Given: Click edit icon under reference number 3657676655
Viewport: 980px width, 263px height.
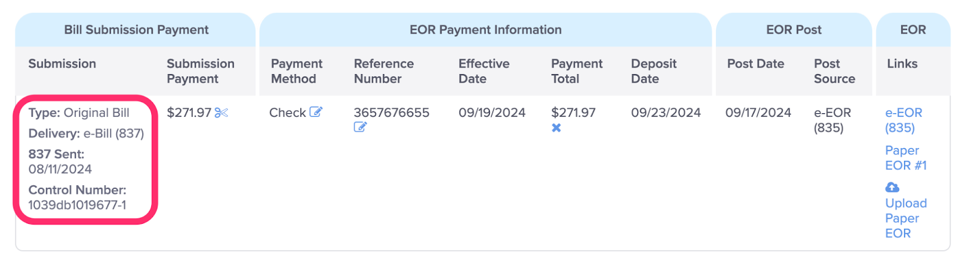Looking at the screenshot, I should [360, 127].
